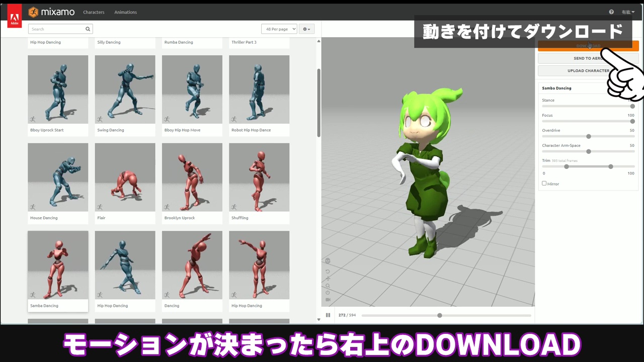Viewport: 644px width, 362px height.
Task: Select the rotate view icon in viewport
Action: pyautogui.click(x=328, y=271)
